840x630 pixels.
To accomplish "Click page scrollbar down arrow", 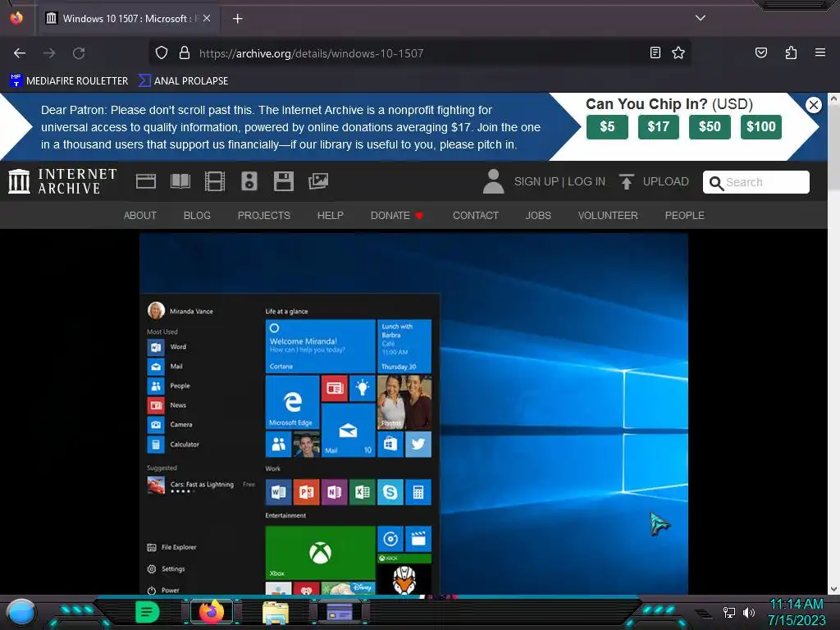I will click(x=833, y=589).
